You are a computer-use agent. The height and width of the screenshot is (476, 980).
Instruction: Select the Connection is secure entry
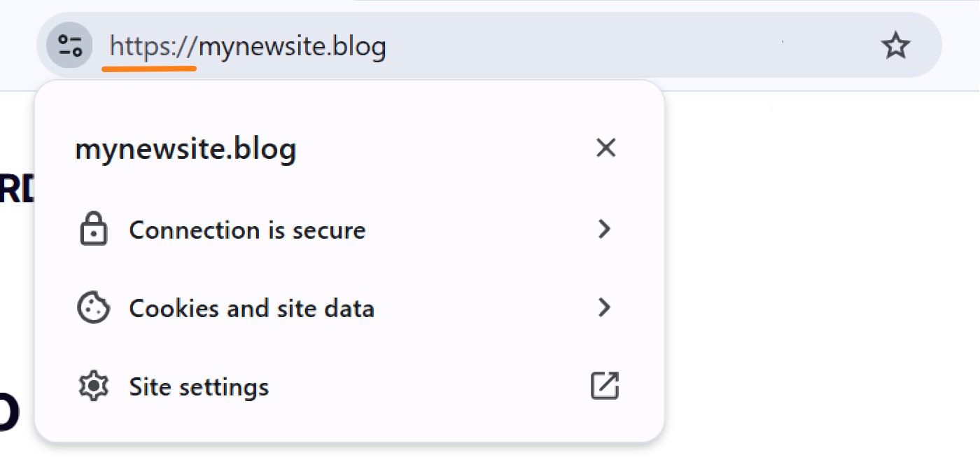tap(246, 230)
